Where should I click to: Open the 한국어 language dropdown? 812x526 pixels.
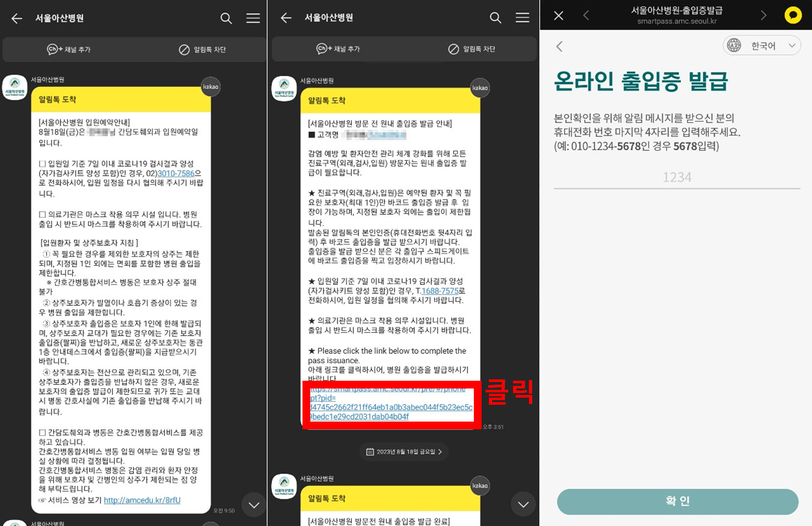coord(762,45)
